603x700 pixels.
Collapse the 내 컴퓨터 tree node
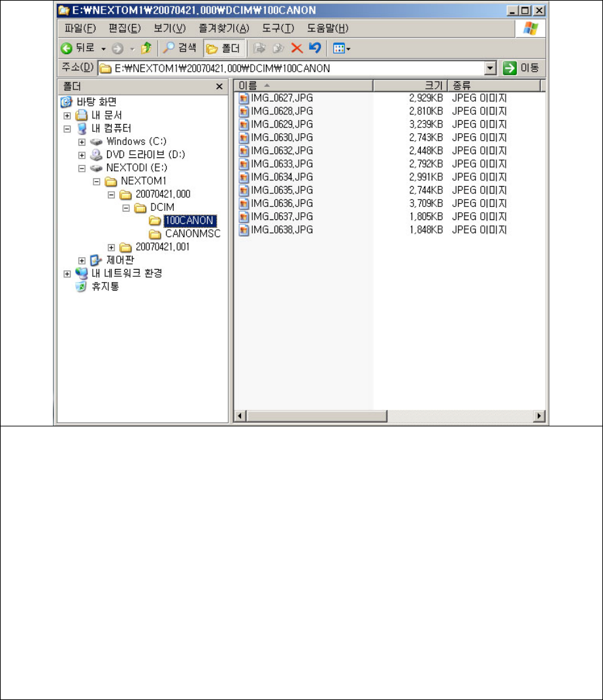click(67, 129)
